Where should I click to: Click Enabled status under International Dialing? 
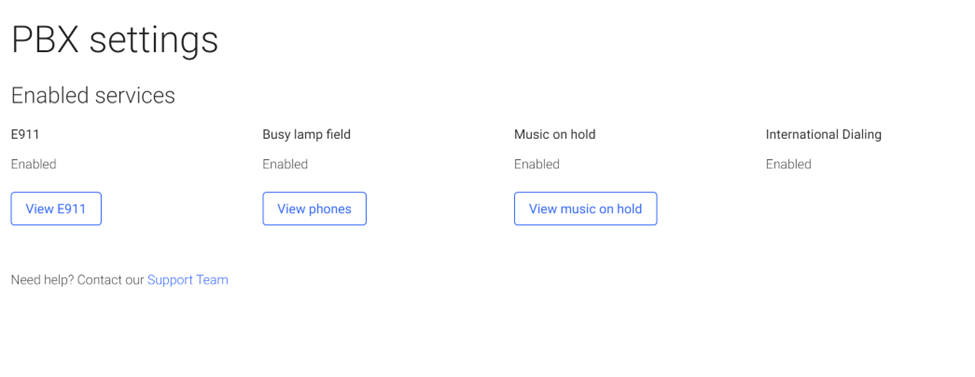[788, 164]
